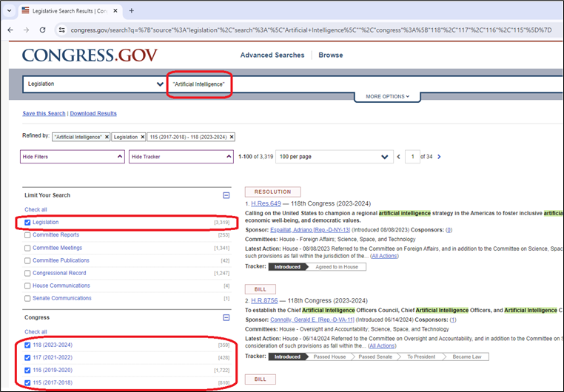Screen dimensions: 564x392
Task: Open cosponsors (0) link for H.Res.649
Action: tap(449, 230)
